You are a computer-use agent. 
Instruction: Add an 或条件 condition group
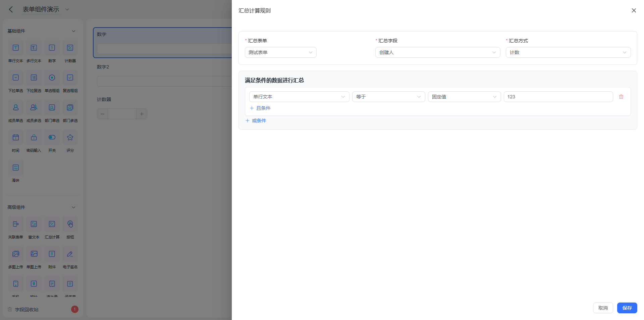coord(256,121)
